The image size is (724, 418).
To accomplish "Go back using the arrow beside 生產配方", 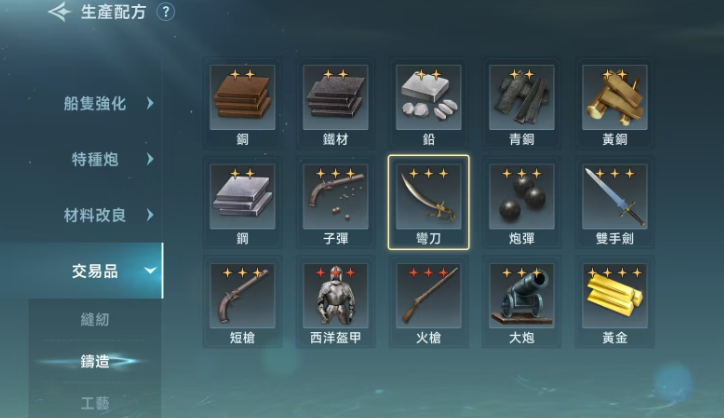I will (x=60, y=12).
